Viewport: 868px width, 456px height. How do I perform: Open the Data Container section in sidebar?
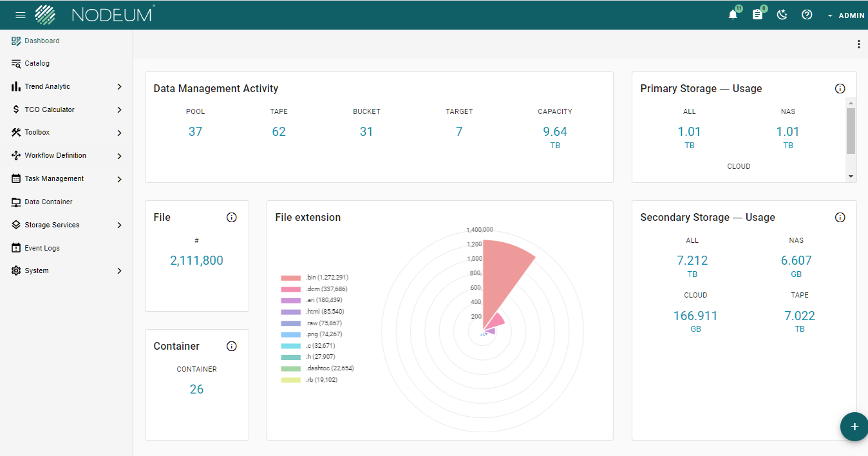(48, 202)
